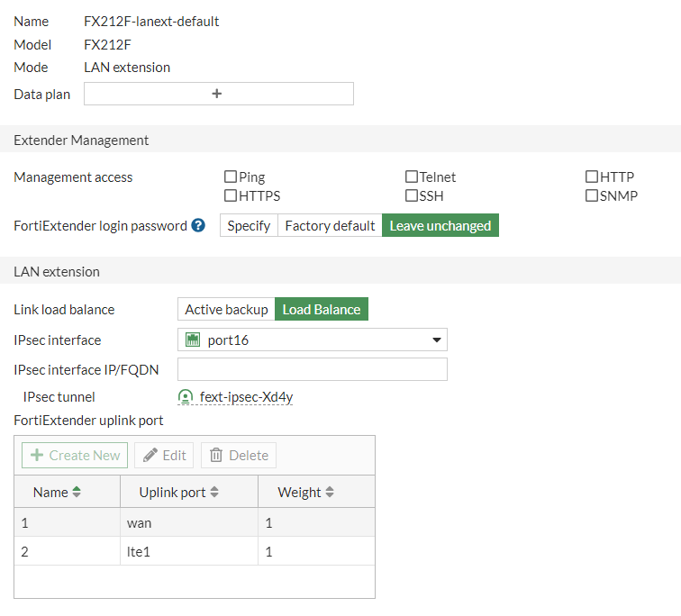Image resolution: width=681 pixels, height=616 pixels.
Task: Select Load Balance mode
Action: [x=322, y=309]
